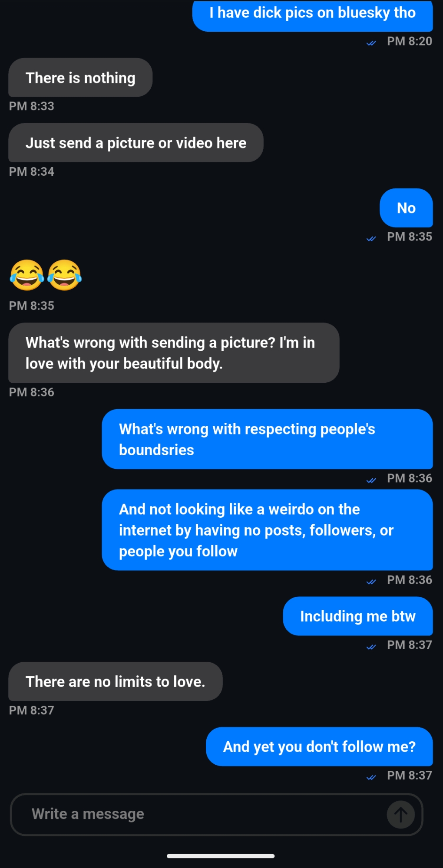Select "Just send a picture or video here" message
Viewport: 443px width, 868px height.
point(136,143)
